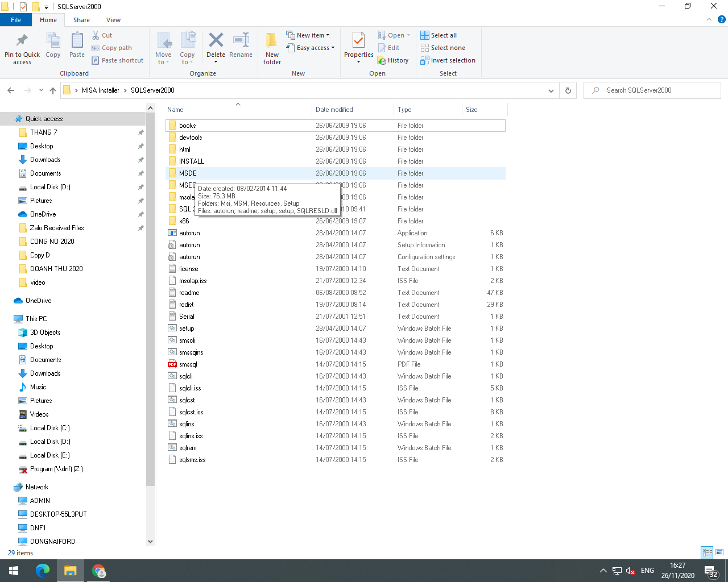Click the New folder icon

pos(272,41)
